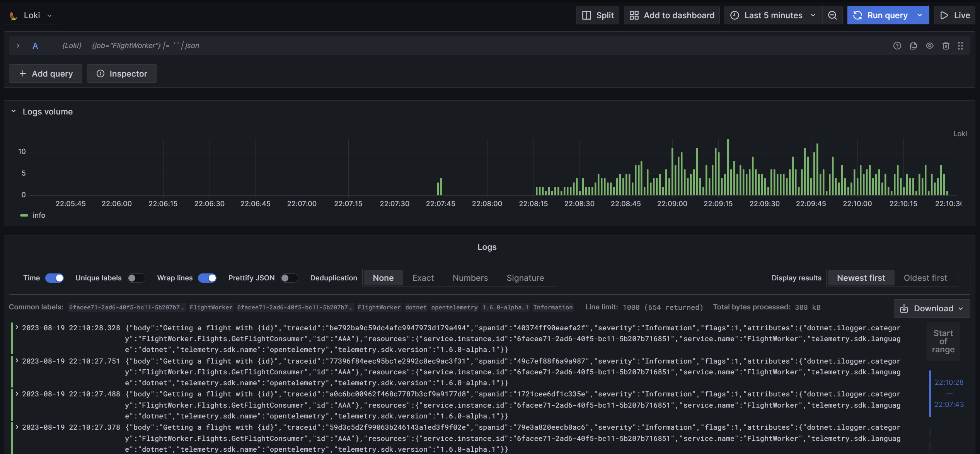
Task: Click the query help icon in row A
Action: (x=897, y=46)
